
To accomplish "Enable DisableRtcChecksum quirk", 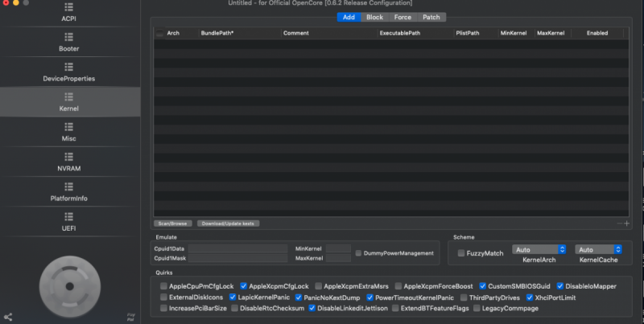I will tap(234, 308).
